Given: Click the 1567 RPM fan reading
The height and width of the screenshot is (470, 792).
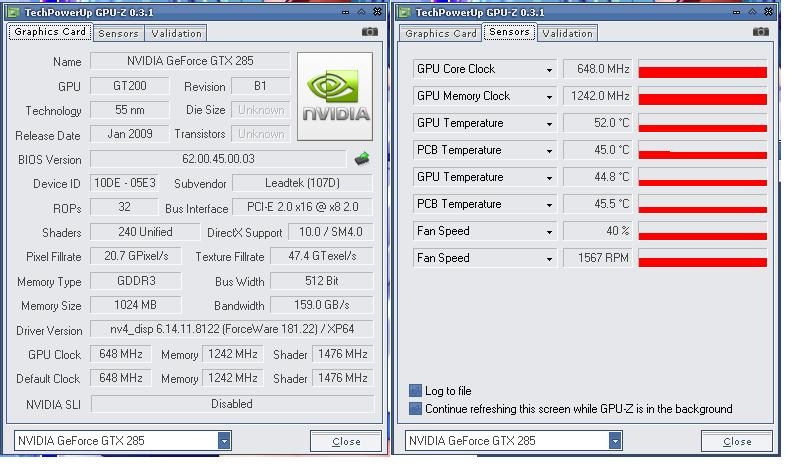Looking at the screenshot, I should [598, 258].
